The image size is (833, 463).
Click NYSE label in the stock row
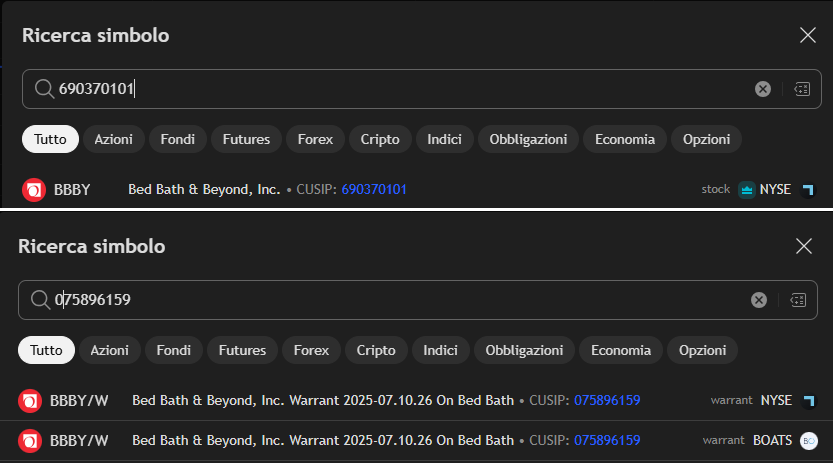[775, 190]
